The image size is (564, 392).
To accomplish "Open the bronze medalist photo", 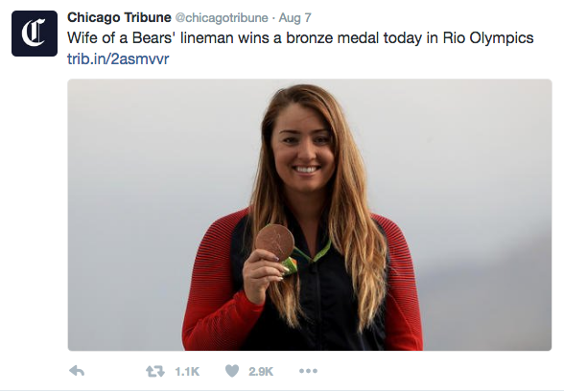I will (x=309, y=215).
